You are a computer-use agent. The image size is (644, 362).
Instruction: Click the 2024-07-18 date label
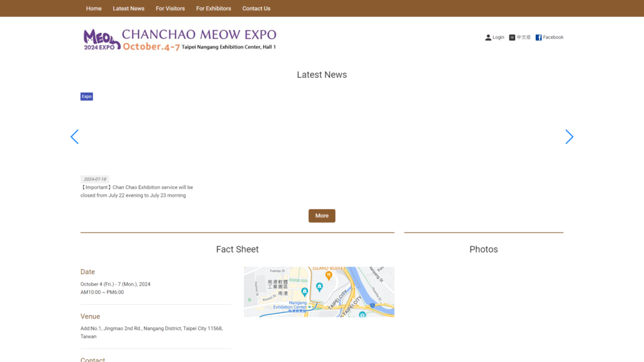(95, 179)
